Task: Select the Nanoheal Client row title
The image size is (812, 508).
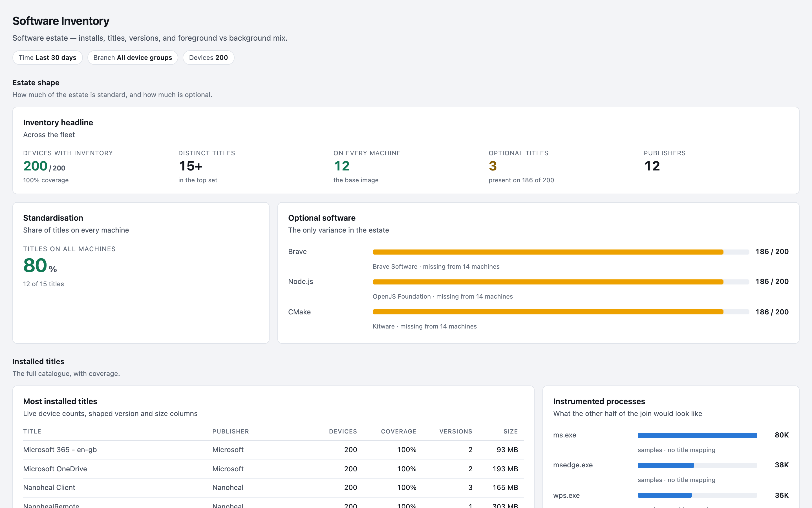Action: pyautogui.click(x=49, y=487)
